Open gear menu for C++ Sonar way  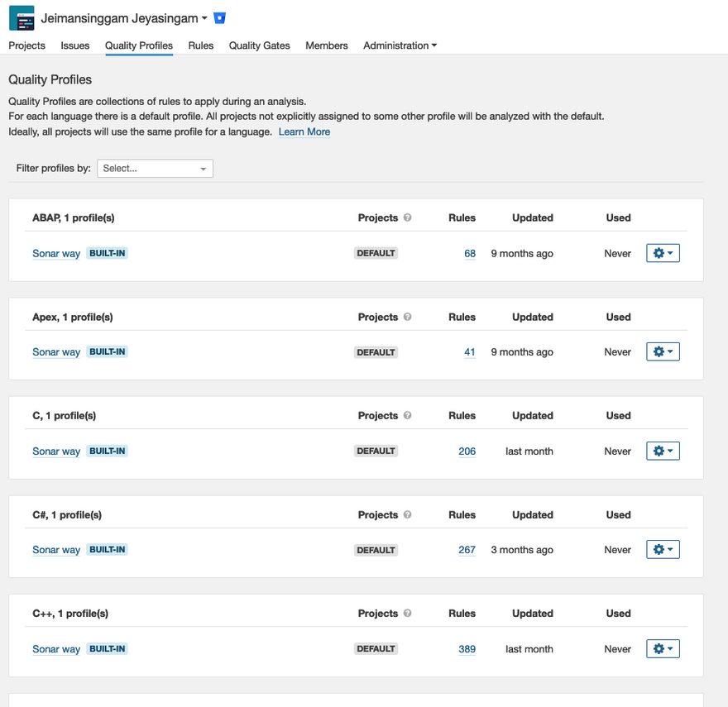click(663, 649)
